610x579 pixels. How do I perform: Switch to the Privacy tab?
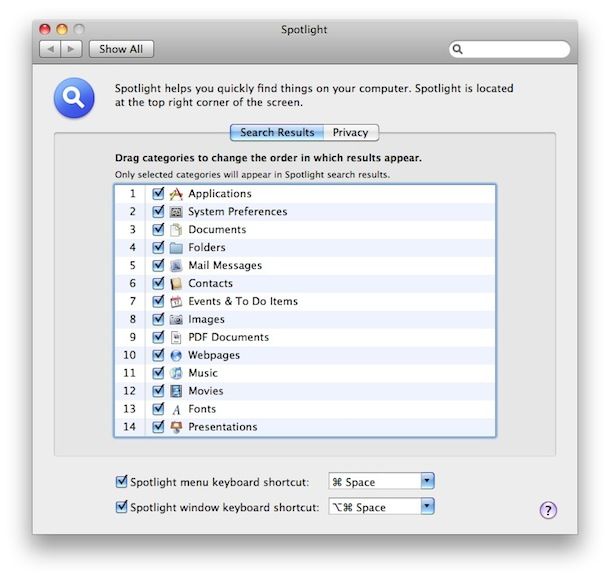pos(351,133)
